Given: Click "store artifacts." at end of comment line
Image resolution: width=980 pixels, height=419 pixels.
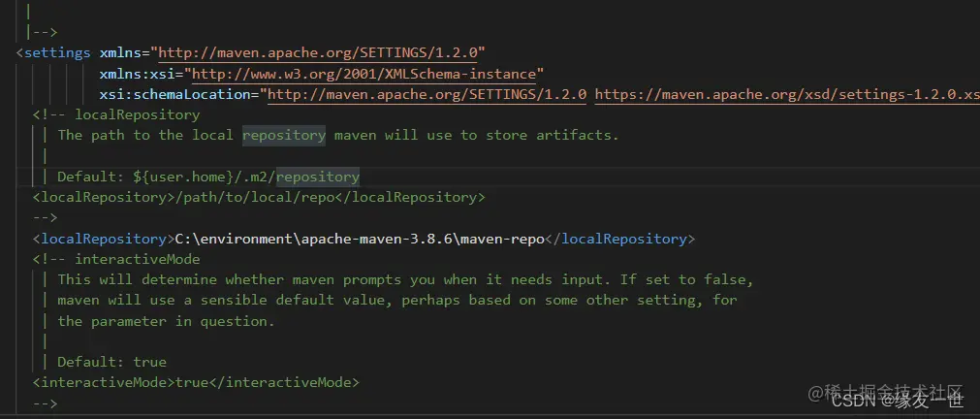Looking at the screenshot, I should point(552,135).
